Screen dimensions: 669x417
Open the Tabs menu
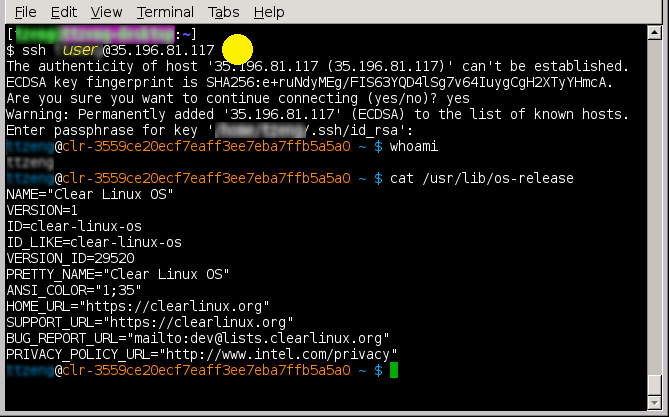click(x=224, y=12)
